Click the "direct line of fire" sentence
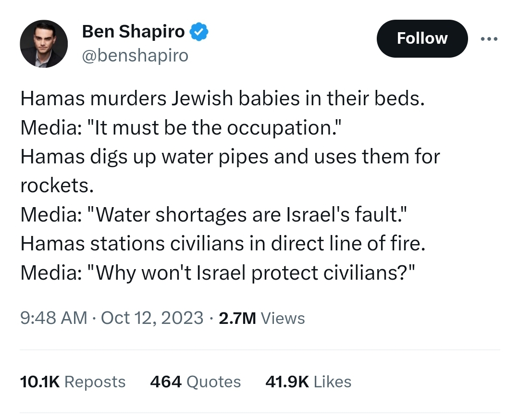Screen dimensions: 519x420 (222, 244)
